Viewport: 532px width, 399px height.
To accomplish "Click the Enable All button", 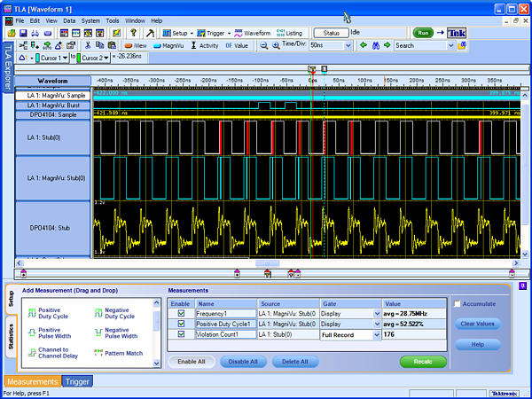I will pyautogui.click(x=192, y=362).
